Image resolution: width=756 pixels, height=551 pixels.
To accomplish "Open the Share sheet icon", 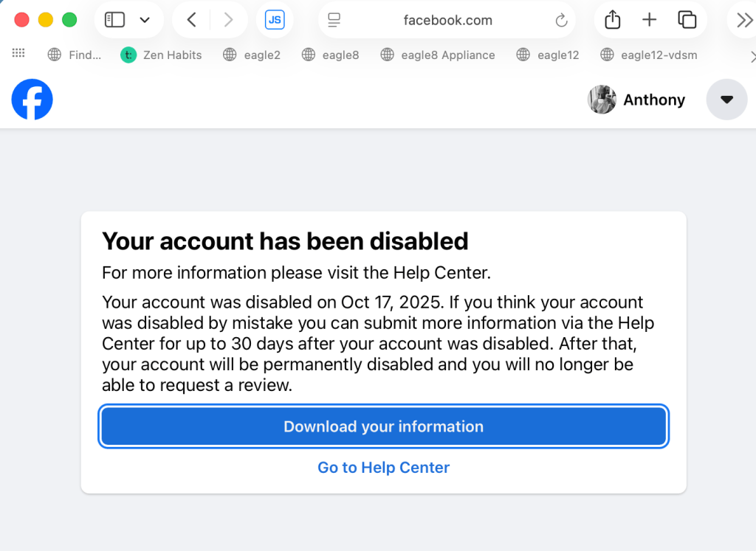I will 612,20.
